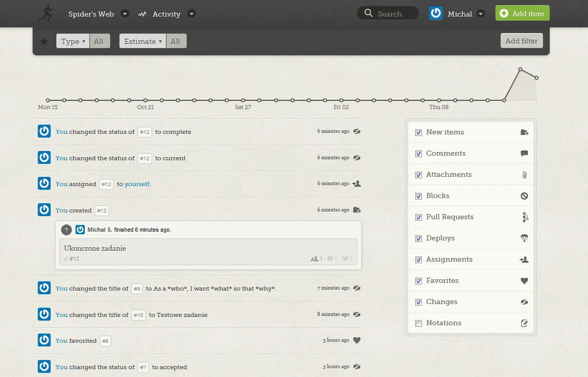
Task: Click the running man logo
Action: [x=46, y=13]
